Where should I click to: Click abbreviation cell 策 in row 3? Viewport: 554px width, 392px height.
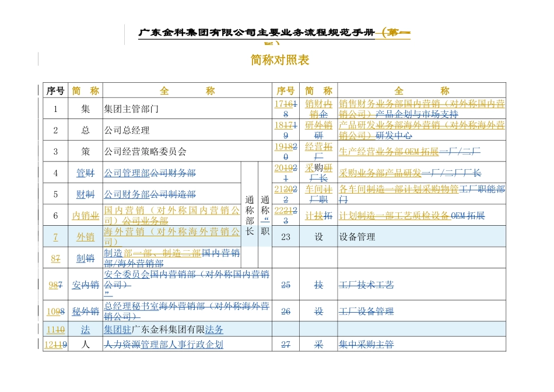pos(86,152)
